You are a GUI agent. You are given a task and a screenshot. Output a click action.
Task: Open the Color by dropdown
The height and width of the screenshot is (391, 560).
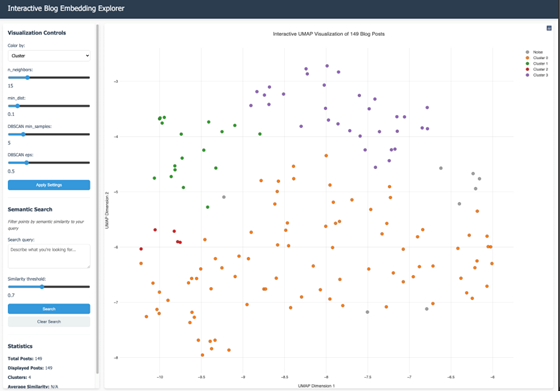(x=49, y=56)
